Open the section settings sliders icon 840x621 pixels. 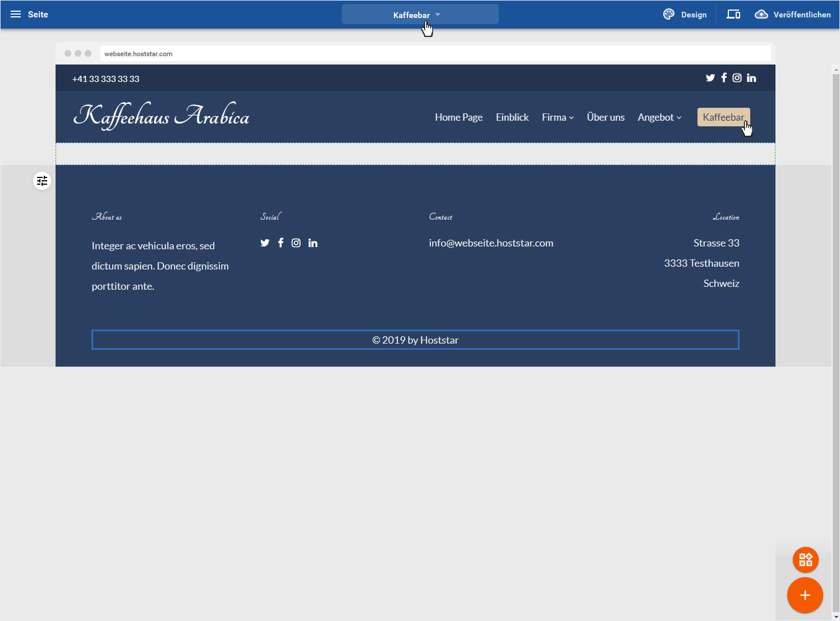point(42,181)
